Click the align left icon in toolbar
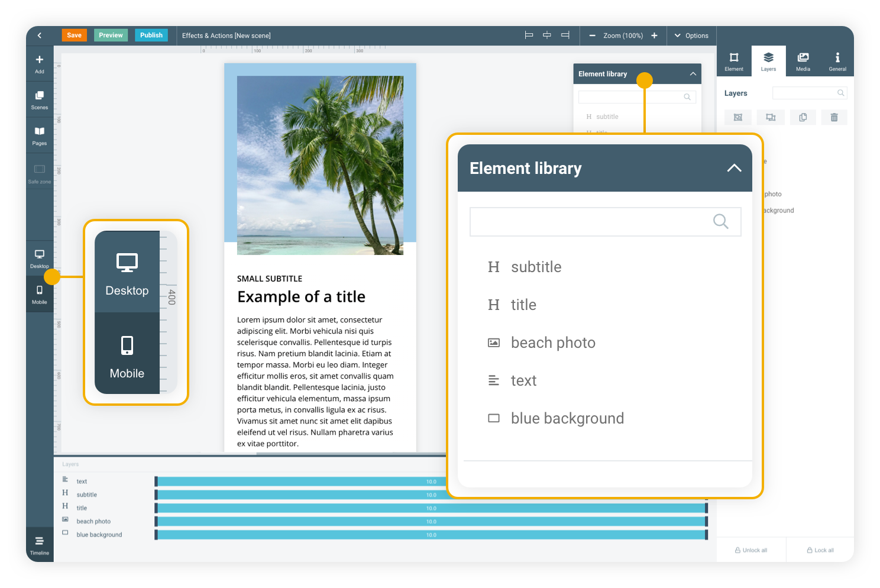Screen dimensions: 880x588 click(x=529, y=35)
